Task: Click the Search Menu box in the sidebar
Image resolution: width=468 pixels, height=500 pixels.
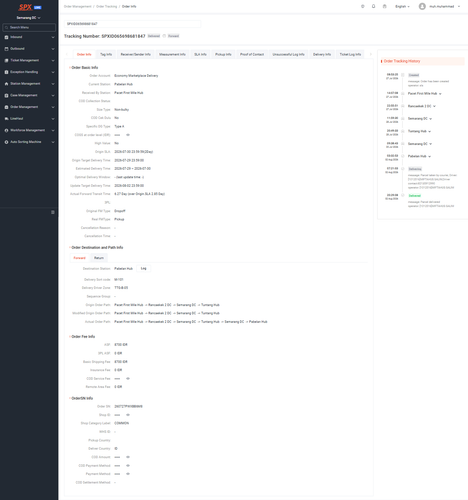Action: coord(29,27)
